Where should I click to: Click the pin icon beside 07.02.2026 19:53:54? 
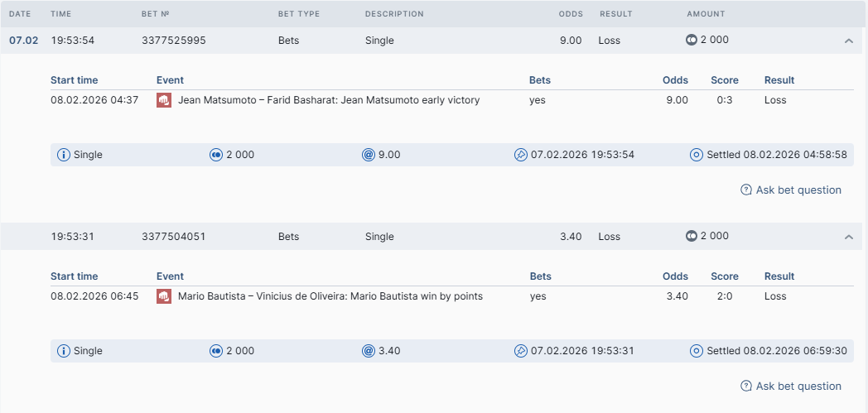pos(521,155)
